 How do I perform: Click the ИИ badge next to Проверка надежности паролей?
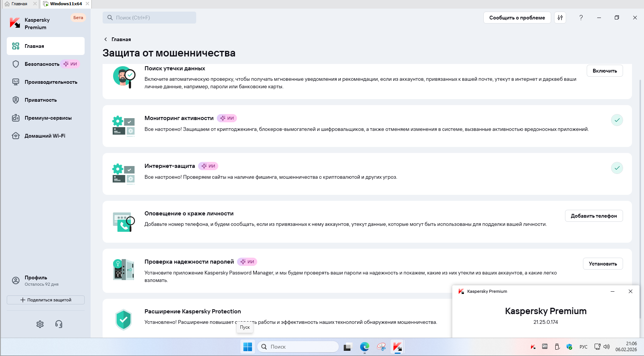coord(247,262)
